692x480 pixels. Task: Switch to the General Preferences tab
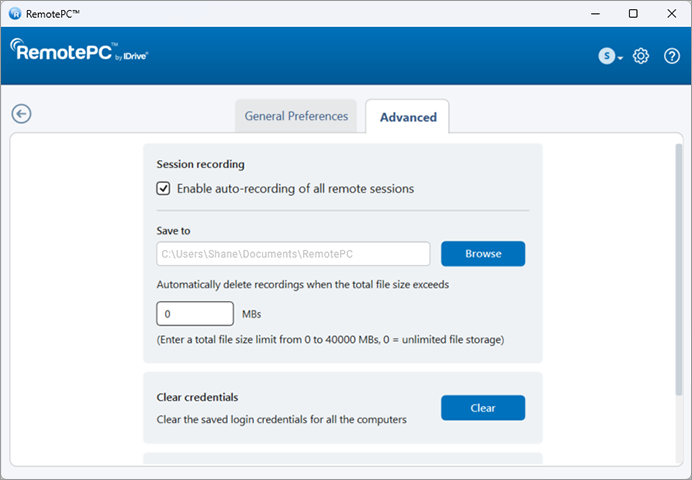pyautogui.click(x=297, y=116)
